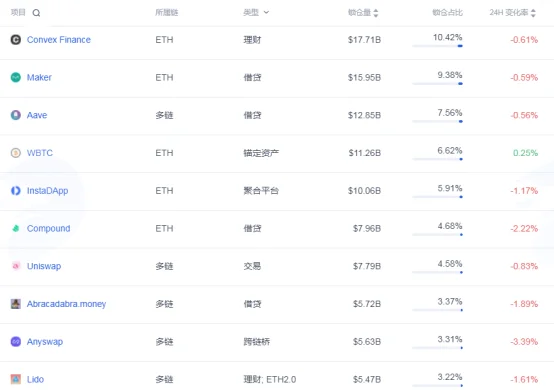Click the Anyswap logo icon

pos(16,342)
